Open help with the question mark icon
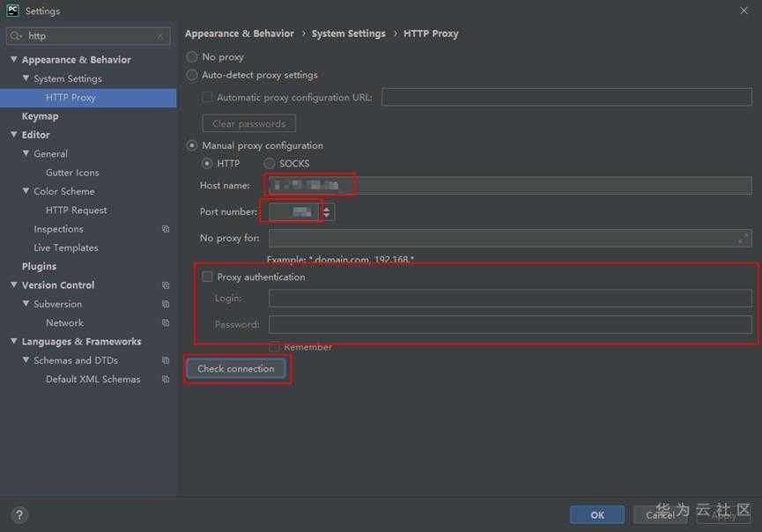Image resolution: width=762 pixels, height=532 pixels. pos(19,515)
